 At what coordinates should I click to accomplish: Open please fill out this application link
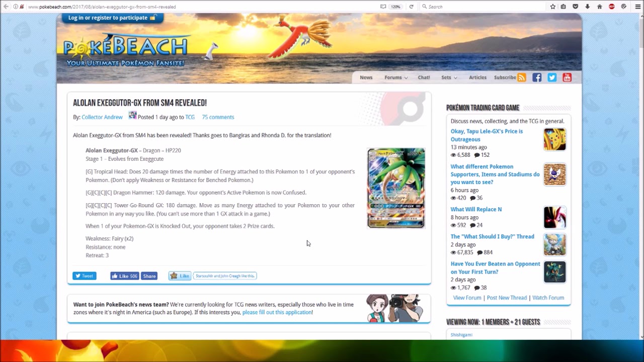pyautogui.click(x=277, y=312)
